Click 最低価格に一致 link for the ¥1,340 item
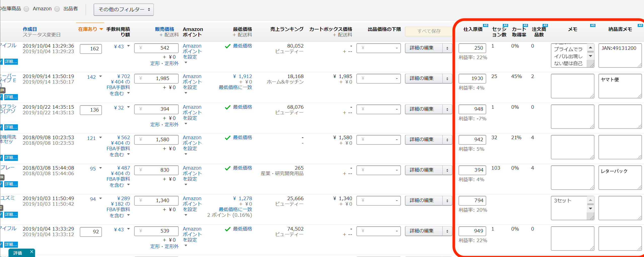644x257 pixels. 235,209
